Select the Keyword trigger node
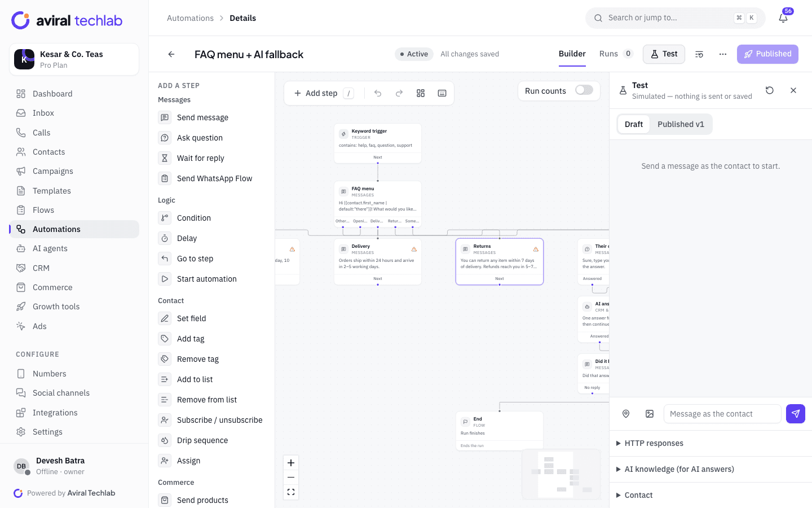 click(x=378, y=143)
